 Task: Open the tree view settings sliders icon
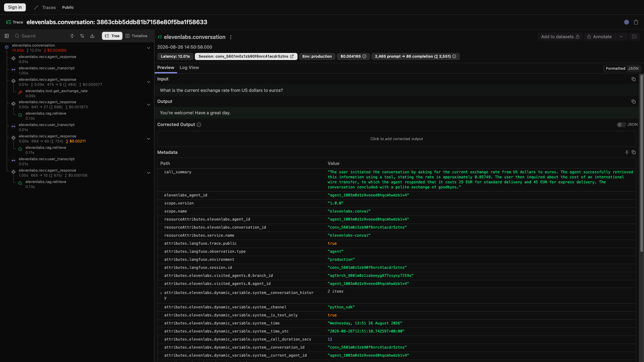(82, 36)
